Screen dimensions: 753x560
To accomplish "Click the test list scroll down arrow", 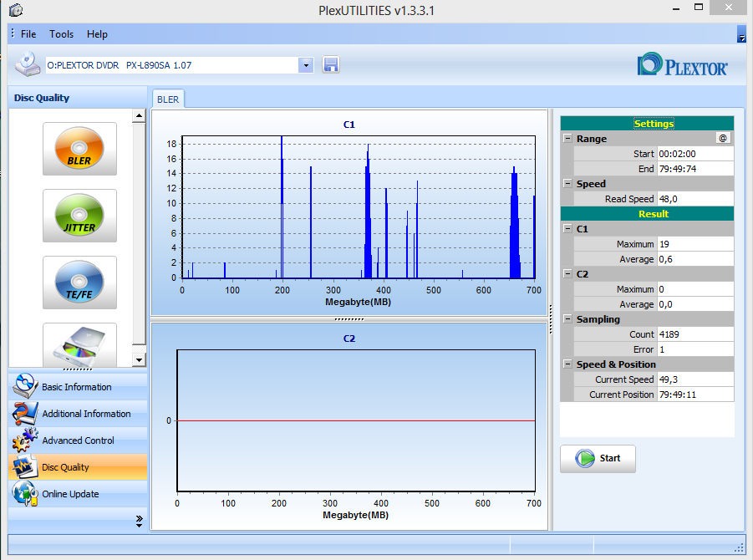I will 139,359.
